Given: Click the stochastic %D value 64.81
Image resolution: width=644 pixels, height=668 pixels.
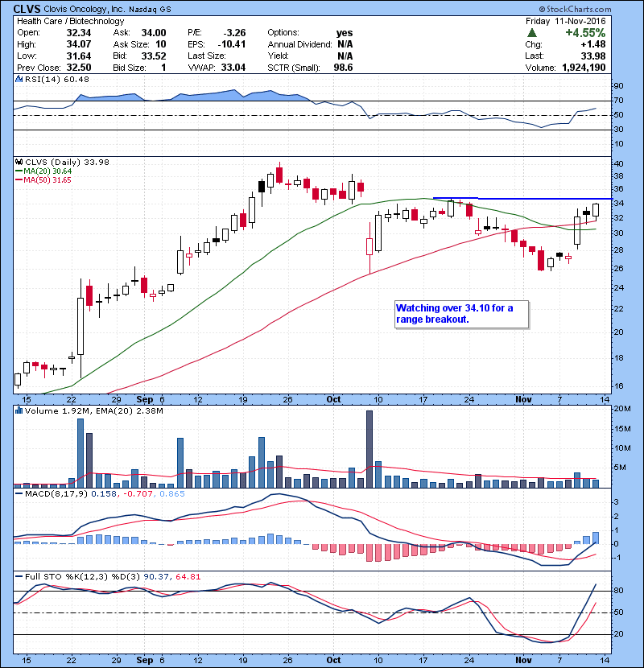Looking at the screenshot, I should click(x=188, y=576).
